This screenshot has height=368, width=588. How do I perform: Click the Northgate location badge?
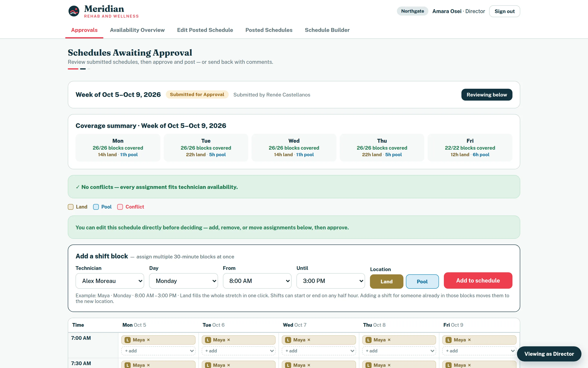(412, 11)
